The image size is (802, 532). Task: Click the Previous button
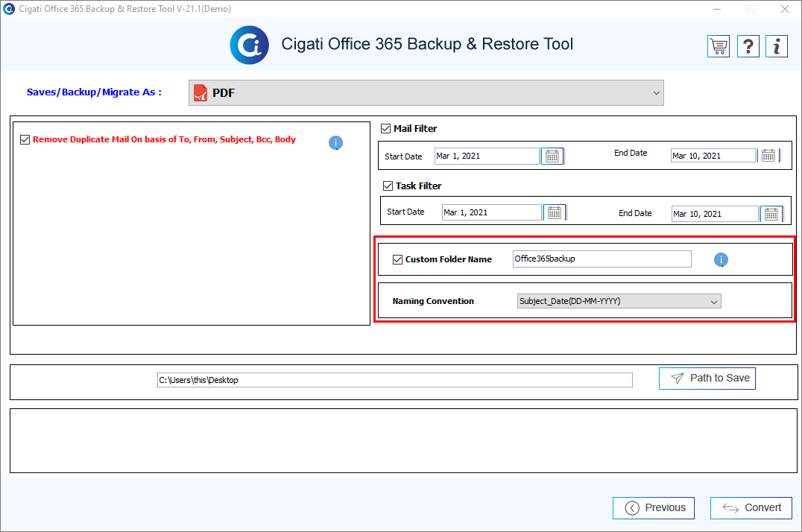(x=654, y=508)
